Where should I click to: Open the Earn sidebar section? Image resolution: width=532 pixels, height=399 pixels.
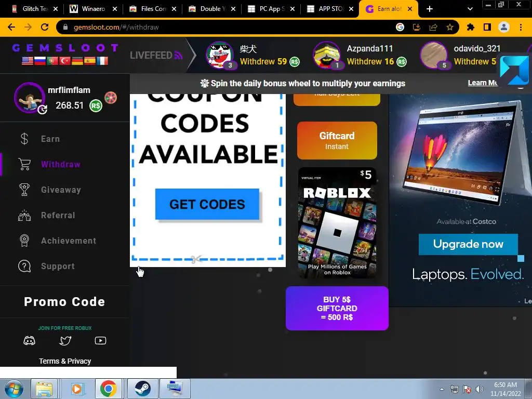[50, 139]
